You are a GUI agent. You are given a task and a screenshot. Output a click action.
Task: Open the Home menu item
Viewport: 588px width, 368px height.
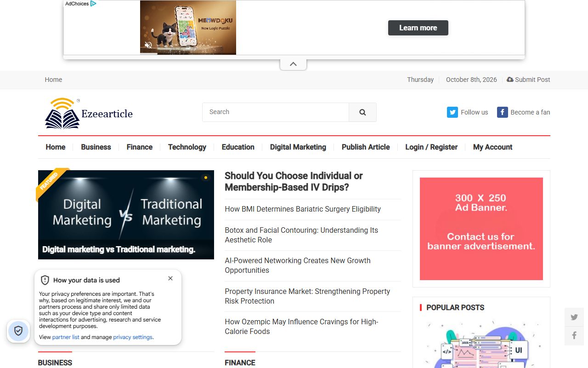[56, 147]
